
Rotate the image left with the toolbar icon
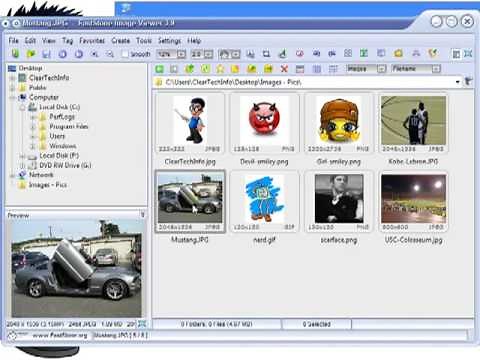(63, 54)
